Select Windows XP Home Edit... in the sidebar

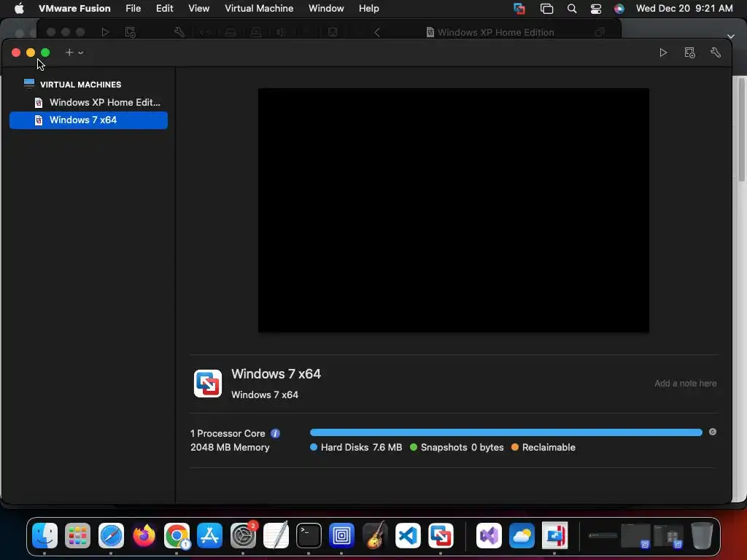pos(88,102)
